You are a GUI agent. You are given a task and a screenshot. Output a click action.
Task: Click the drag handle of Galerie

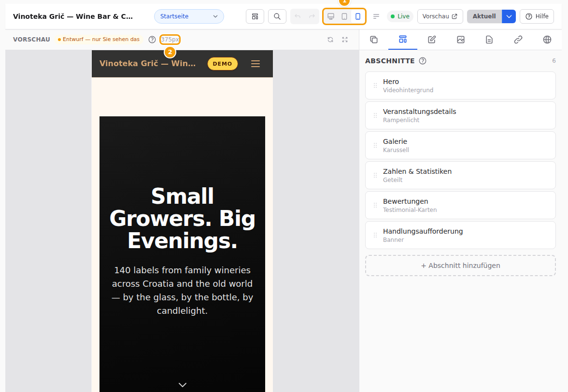(375, 145)
